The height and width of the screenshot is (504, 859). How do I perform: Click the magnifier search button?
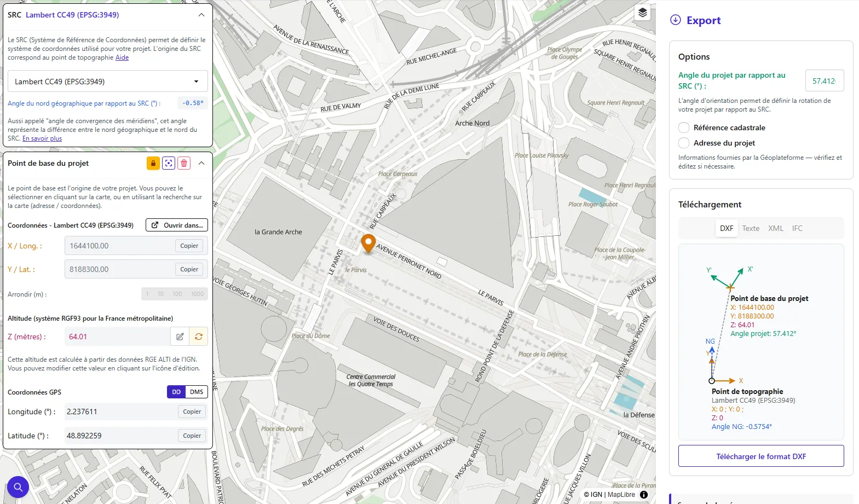(x=18, y=486)
